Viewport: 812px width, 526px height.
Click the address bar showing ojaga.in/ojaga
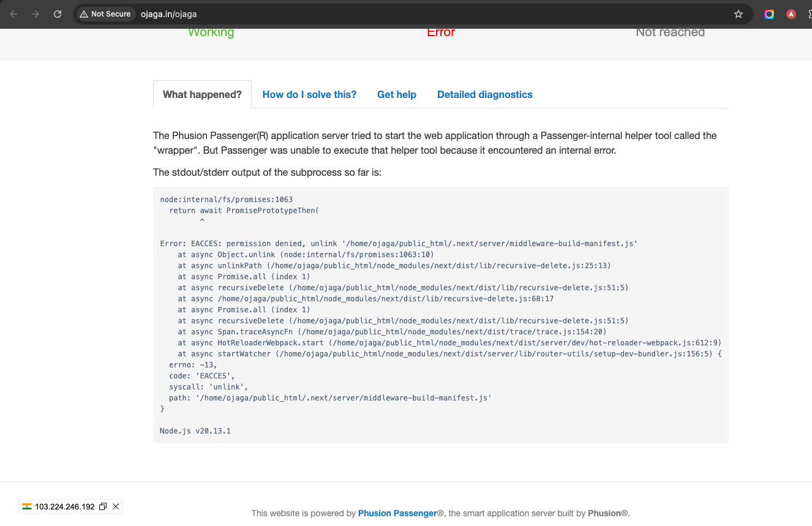(367, 14)
